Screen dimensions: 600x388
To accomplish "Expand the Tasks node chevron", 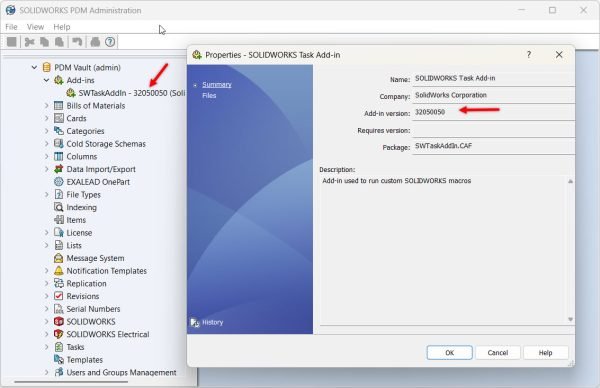I will [x=47, y=347].
